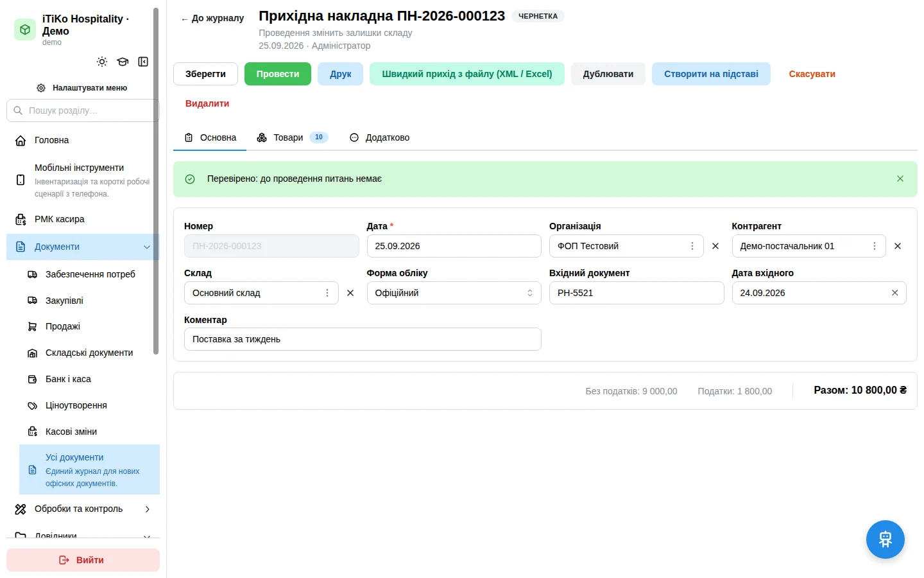Open options dots for ФОП Тестовий
Image resolution: width=924 pixels, height=578 pixels.
pyautogui.click(x=692, y=246)
